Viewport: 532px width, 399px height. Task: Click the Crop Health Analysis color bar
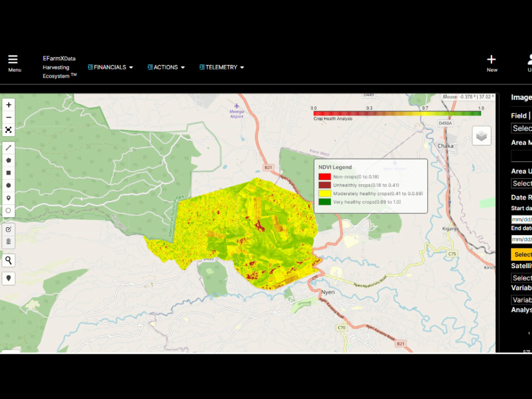[397, 113]
